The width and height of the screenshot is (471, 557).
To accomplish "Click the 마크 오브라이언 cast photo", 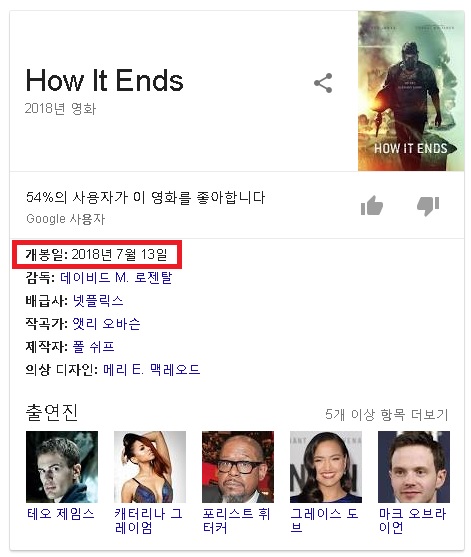I will (x=414, y=467).
